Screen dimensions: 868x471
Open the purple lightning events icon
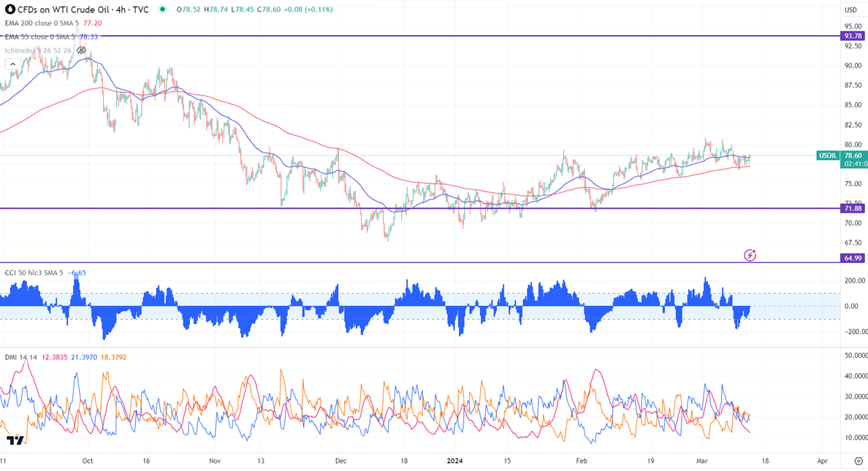point(750,255)
